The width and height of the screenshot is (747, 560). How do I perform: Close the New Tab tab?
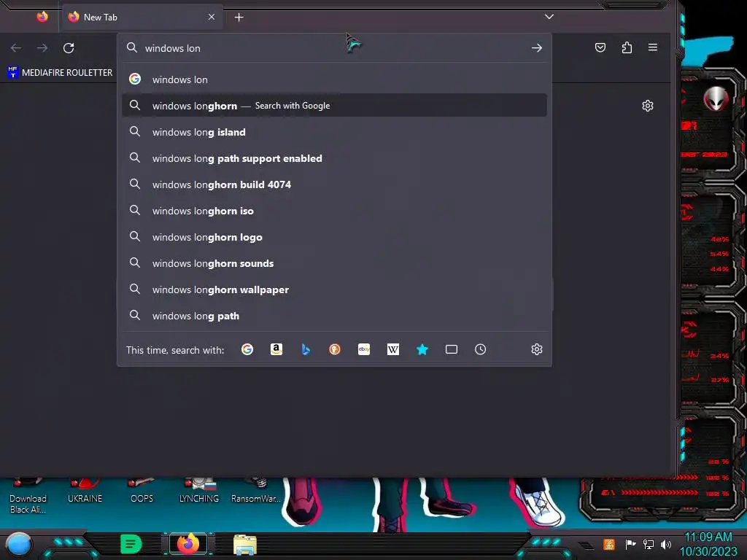pos(212,17)
